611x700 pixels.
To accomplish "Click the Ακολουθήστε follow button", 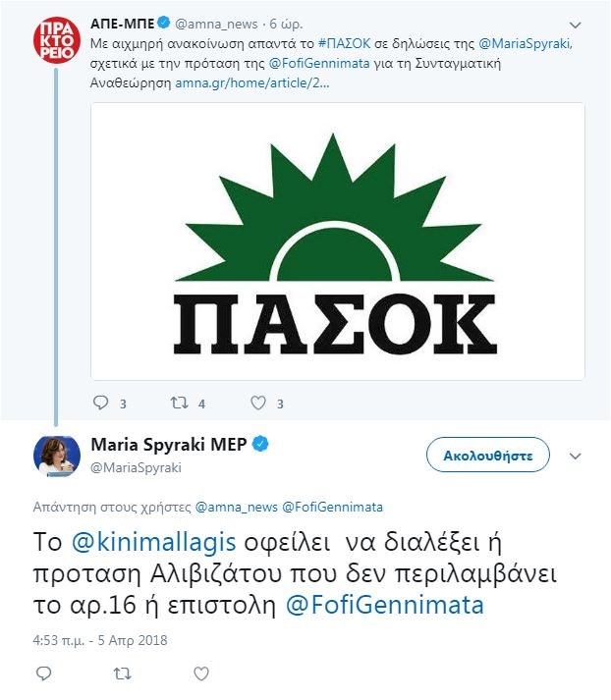I will 488,456.
